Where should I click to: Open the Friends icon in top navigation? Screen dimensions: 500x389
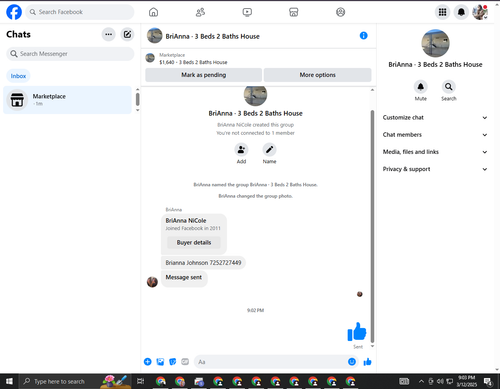pos(200,12)
